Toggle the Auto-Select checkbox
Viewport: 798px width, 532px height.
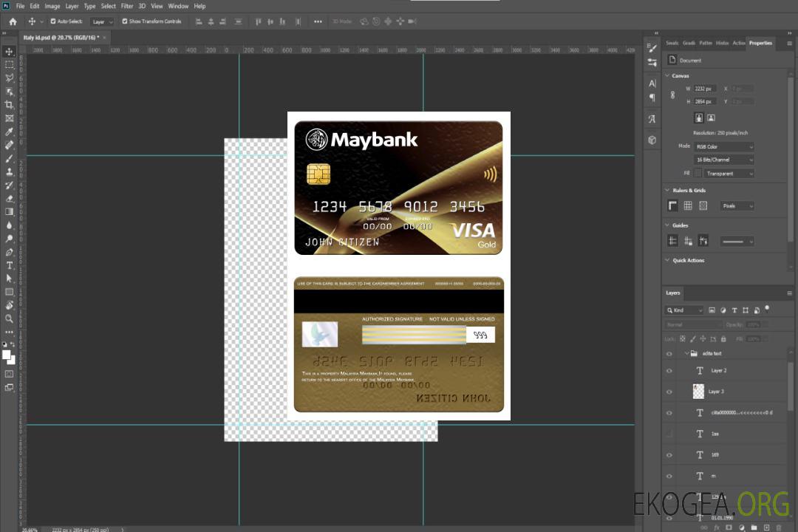pyautogui.click(x=53, y=21)
